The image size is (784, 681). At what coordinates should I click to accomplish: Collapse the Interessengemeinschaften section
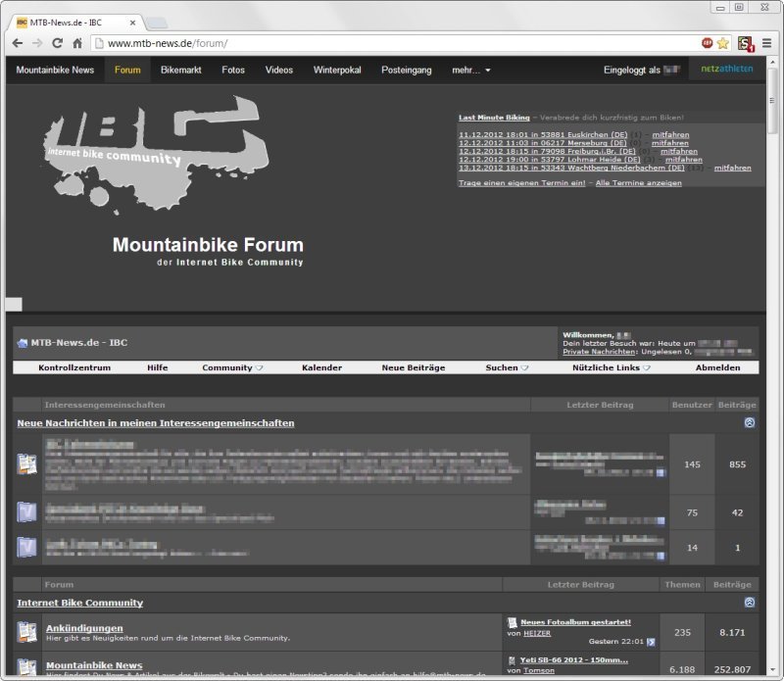[750, 422]
